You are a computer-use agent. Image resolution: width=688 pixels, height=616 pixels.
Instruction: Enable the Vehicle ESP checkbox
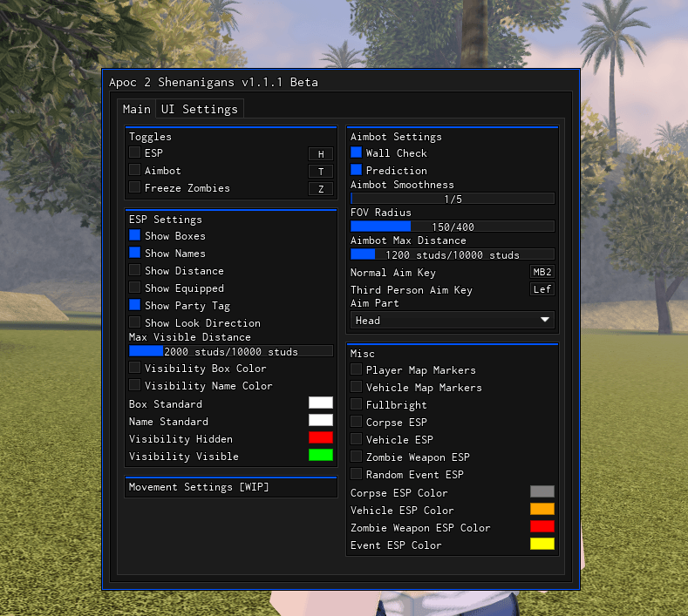tap(357, 439)
